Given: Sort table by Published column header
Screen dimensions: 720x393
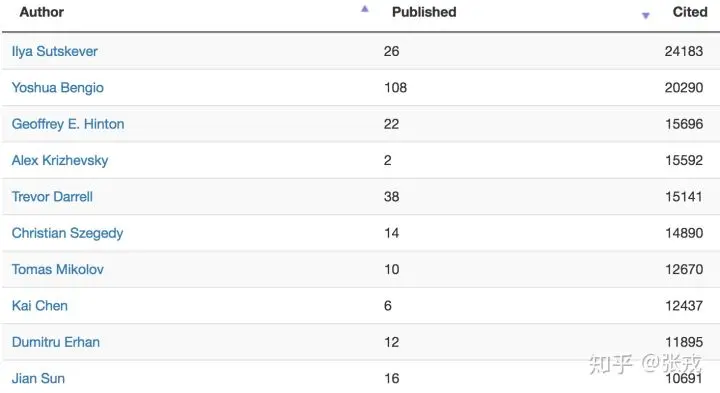Looking at the screenshot, I should pyautogui.click(x=424, y=12).
